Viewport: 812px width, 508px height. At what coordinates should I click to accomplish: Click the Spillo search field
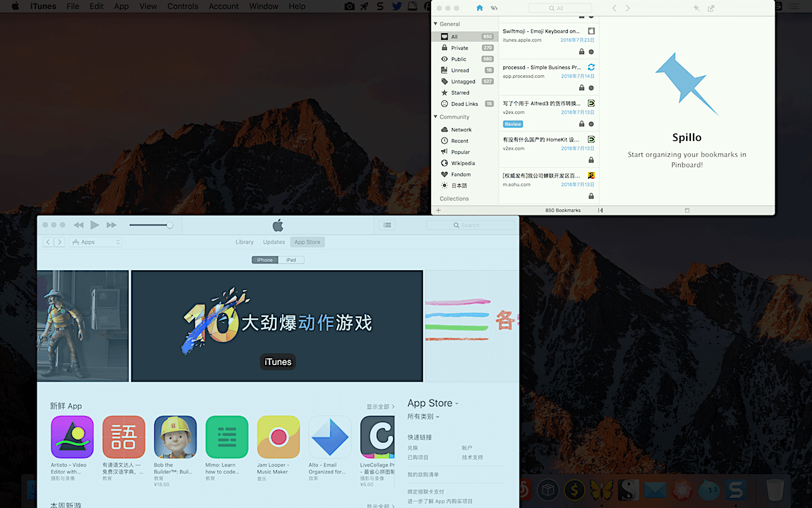[560, 8]
